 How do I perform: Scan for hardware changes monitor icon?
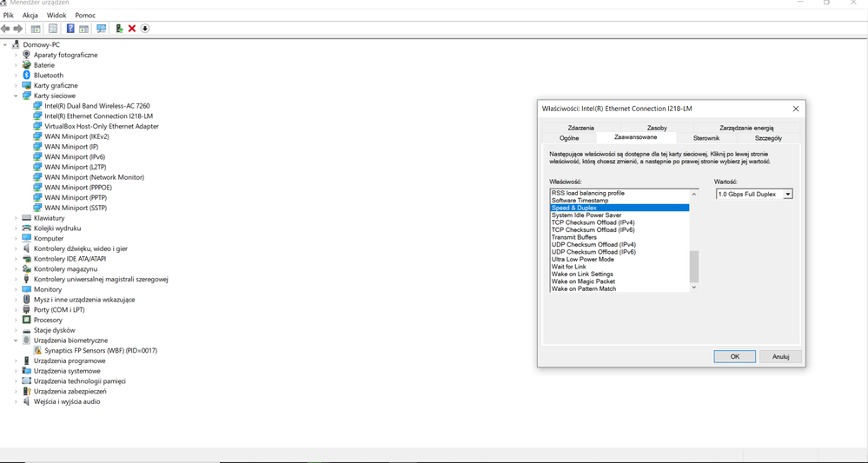102,28
